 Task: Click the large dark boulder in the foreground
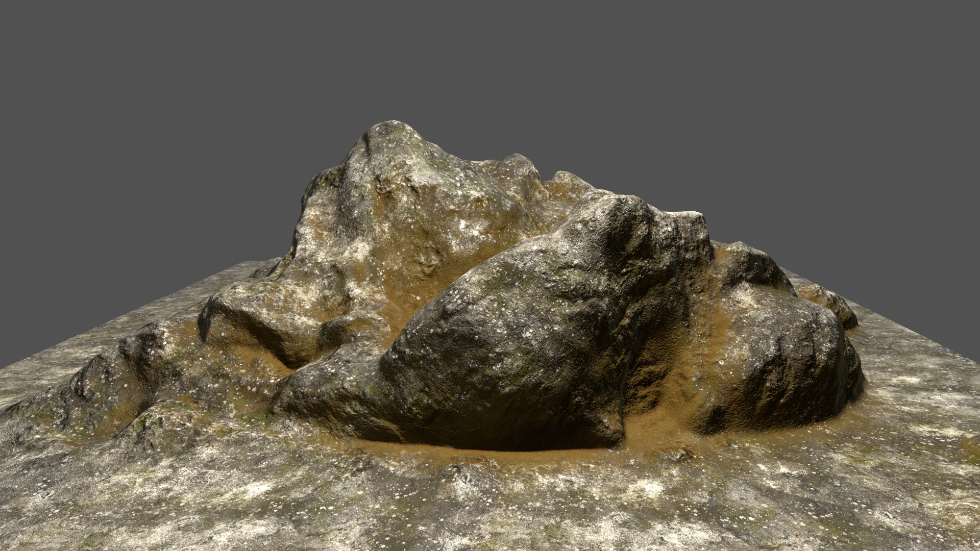click(510, 332)
